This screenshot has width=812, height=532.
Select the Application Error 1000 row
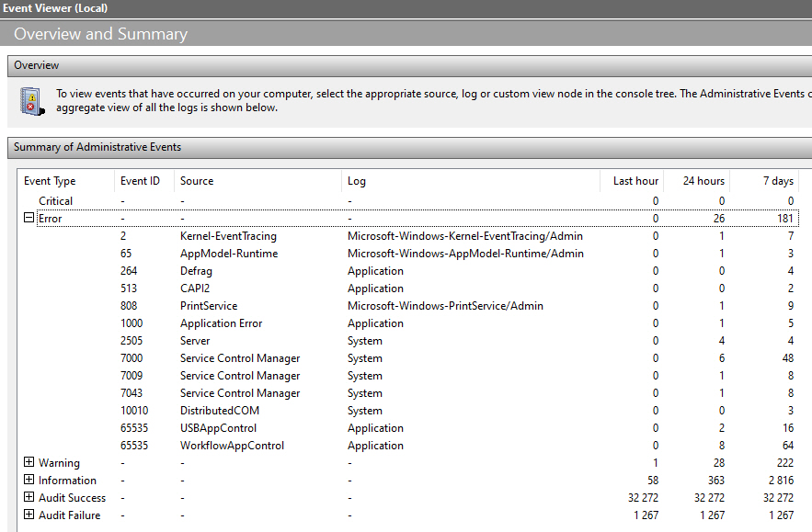coord(409,323)
